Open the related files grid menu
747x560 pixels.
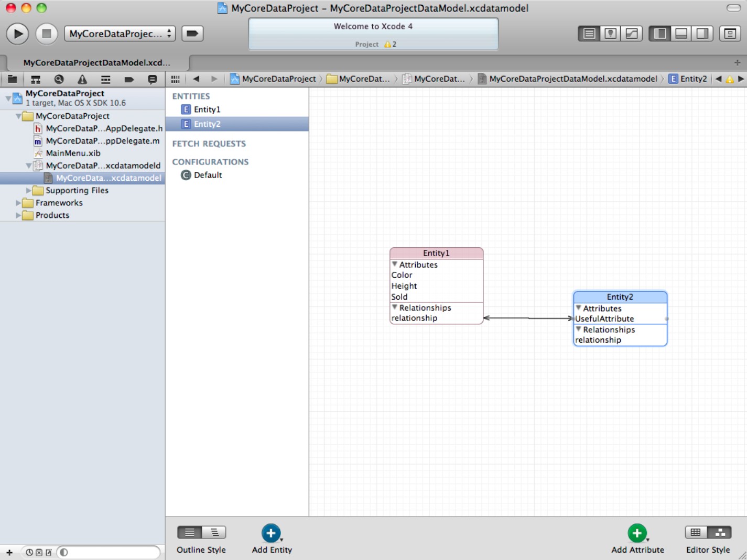pyautogui.click(x=175, y=79)
